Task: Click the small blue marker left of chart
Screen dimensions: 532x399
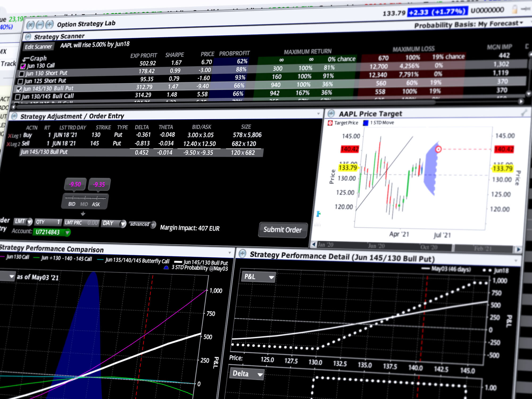Action: click(x=318, y=214)
